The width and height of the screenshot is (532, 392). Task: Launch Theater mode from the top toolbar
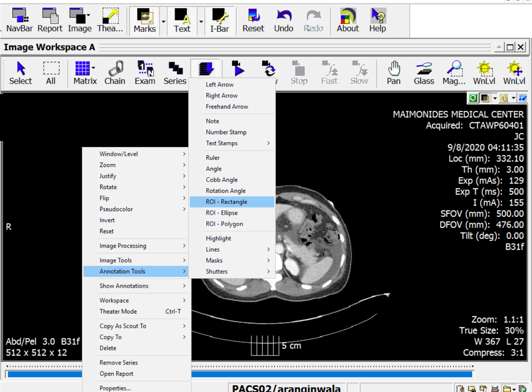[110, 21]
